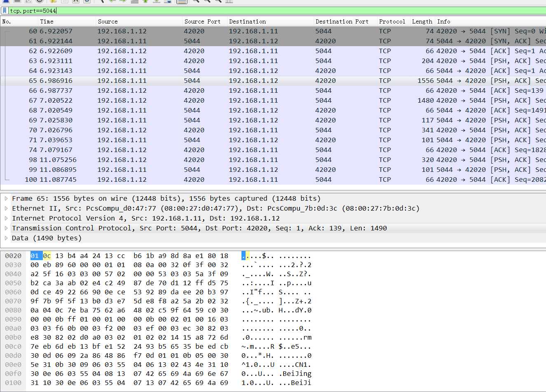Click hex row offset 00a0
The height and width of the screenshot is (392, 546).
13,329
